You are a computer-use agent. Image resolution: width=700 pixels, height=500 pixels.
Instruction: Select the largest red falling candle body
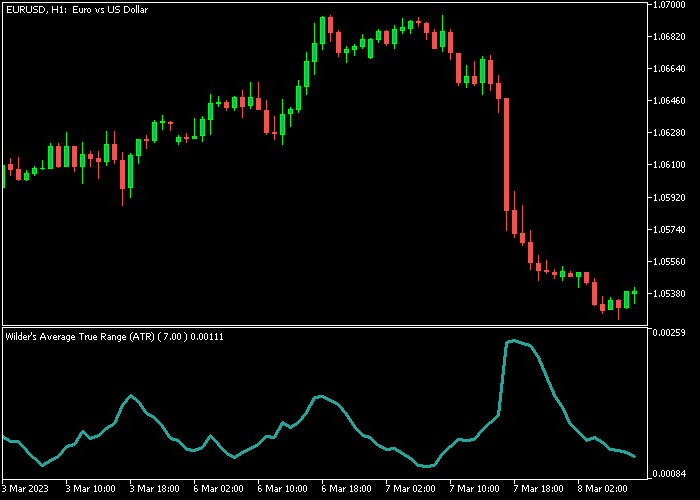506,154
